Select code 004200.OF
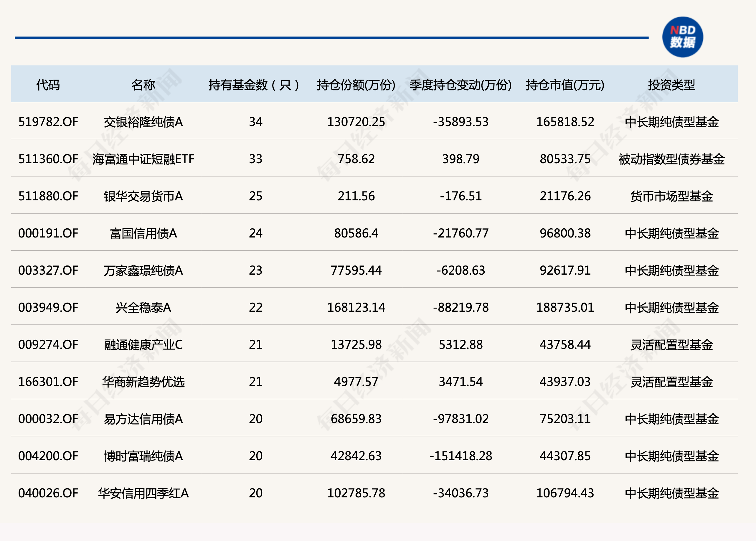 tap(48, 456)
